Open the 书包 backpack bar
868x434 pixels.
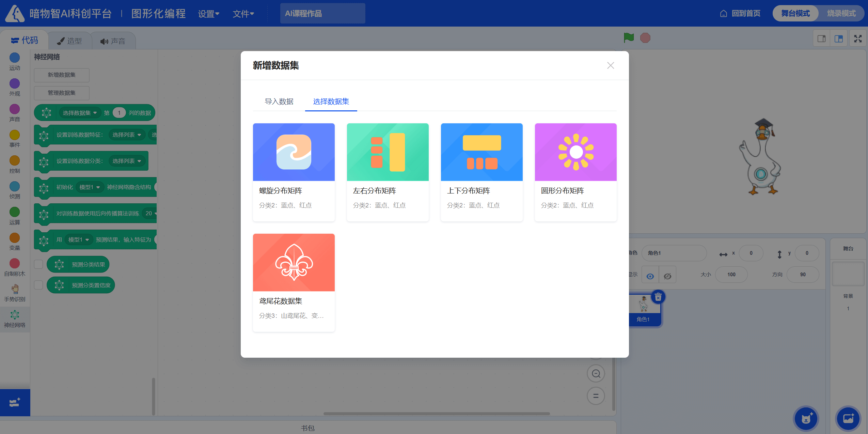[308, 428]
